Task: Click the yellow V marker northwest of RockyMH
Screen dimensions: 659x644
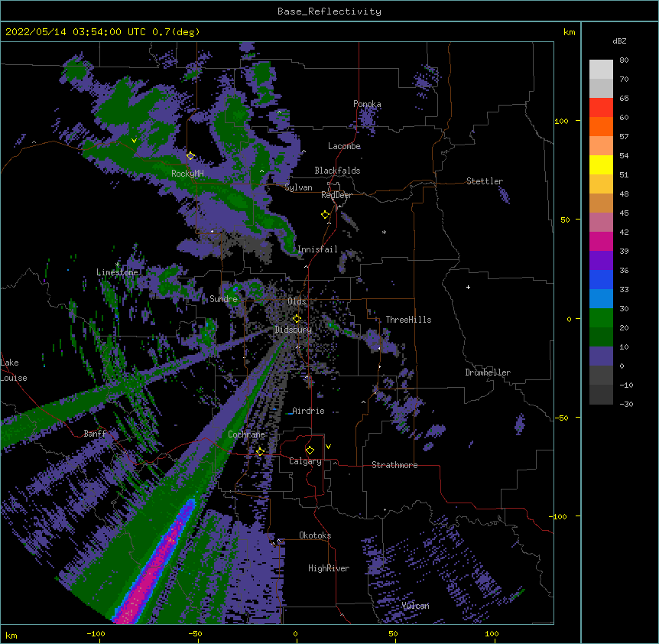Action: pos(134,141)
